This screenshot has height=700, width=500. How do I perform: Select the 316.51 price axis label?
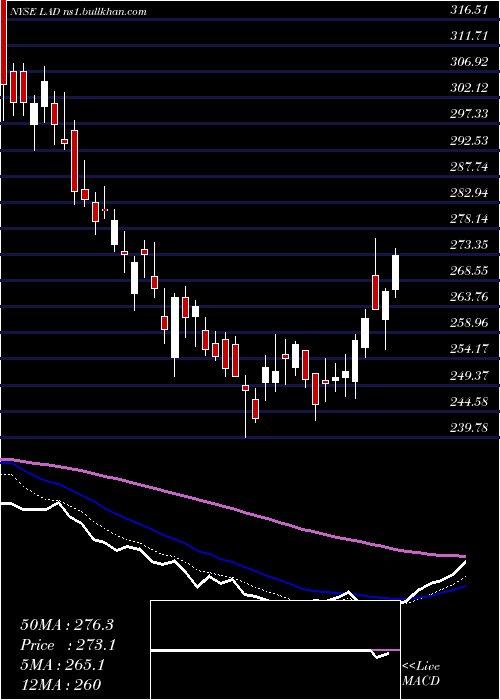469,11
